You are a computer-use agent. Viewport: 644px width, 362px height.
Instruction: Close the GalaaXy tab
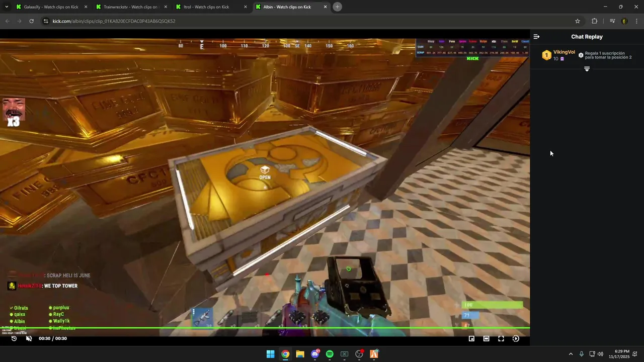pyautogui.click(x=86, y=7)
